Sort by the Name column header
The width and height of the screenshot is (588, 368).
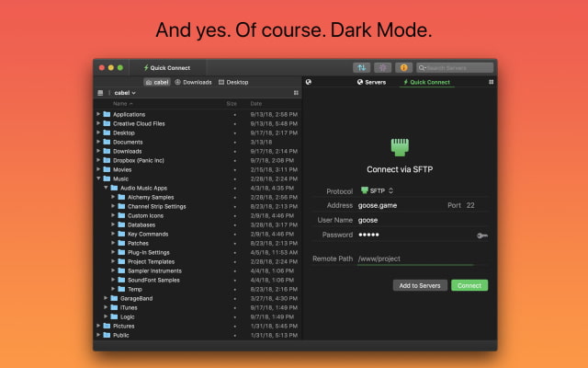[x=122, y=103]
